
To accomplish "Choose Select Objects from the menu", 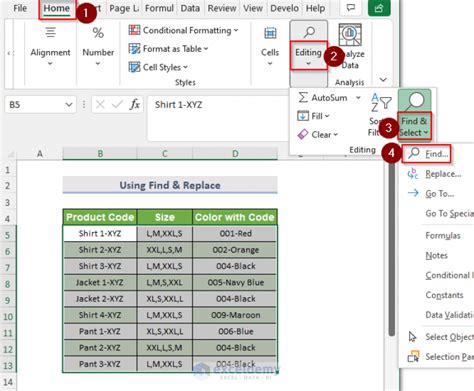I will tap(441, 337).
